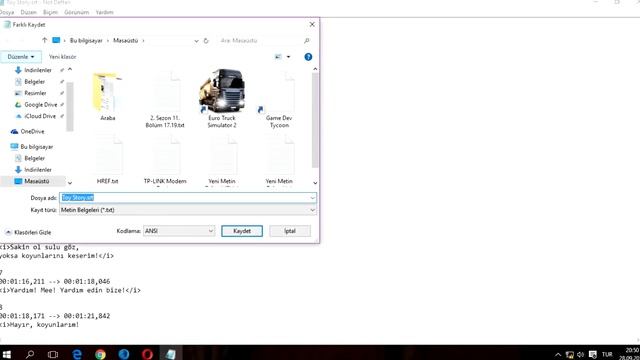This screenshot has width=640, height=360.
Task: Click the text "<i>Yardım! Mee! Yardım edin bize!</i>"
Action: click(70, 290)
